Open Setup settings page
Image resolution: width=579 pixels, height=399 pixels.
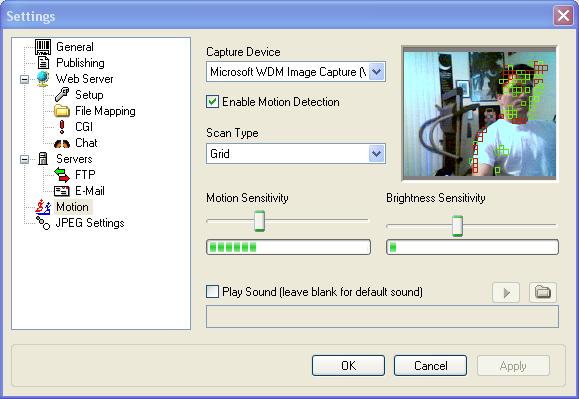(x=89, y=95)
